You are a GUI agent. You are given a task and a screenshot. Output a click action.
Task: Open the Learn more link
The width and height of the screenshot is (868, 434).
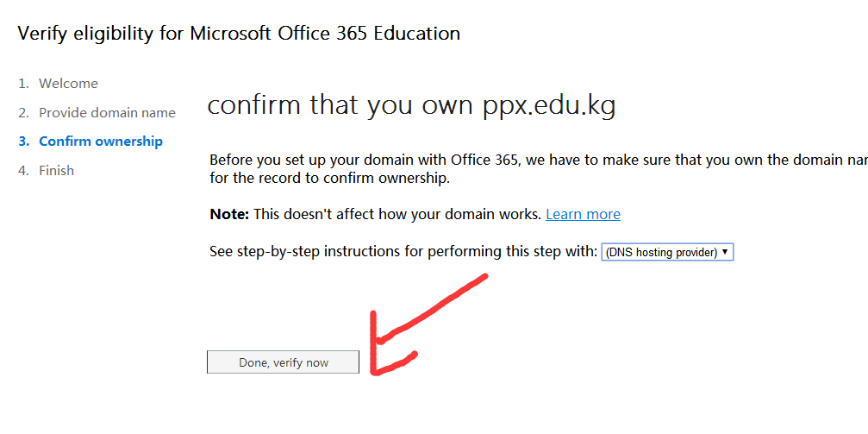[x=583, y=214]
